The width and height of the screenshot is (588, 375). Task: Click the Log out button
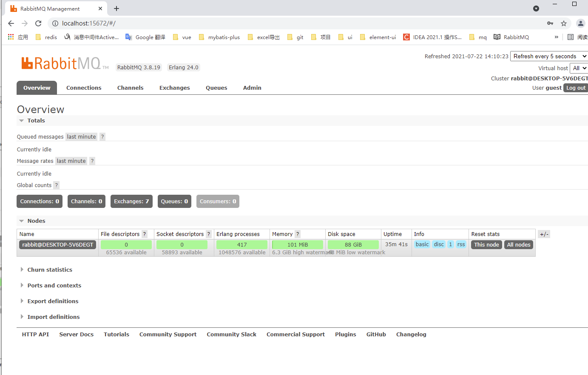576,88
